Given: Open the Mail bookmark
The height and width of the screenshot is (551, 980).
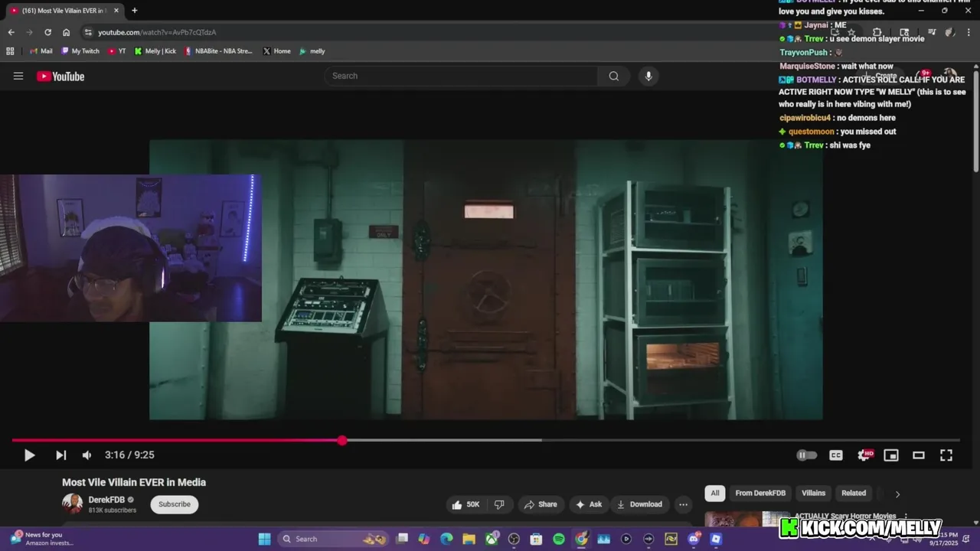Looking at the screenshot, I should (41, 51).
